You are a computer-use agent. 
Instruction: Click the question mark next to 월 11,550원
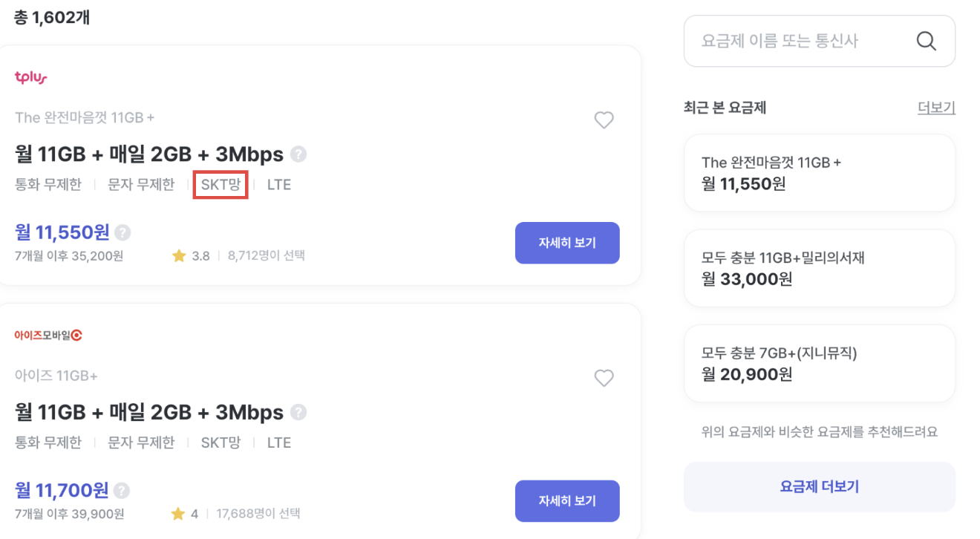coord(122,232)
